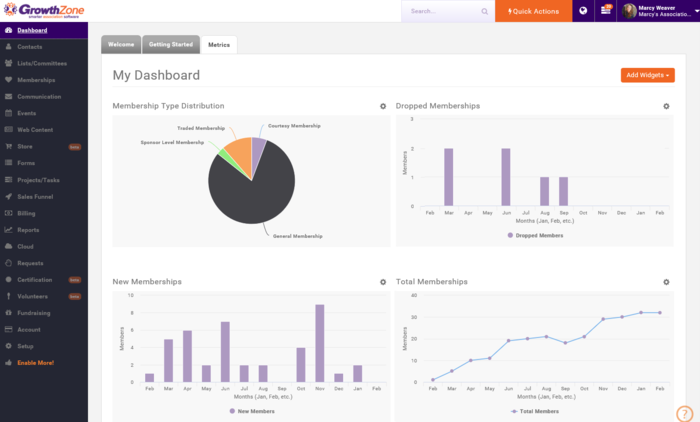This screenshot has height=422, width=700.
Task: Open the globe icon in top bar
Action: pyautogui.click(x=583, y=11)
